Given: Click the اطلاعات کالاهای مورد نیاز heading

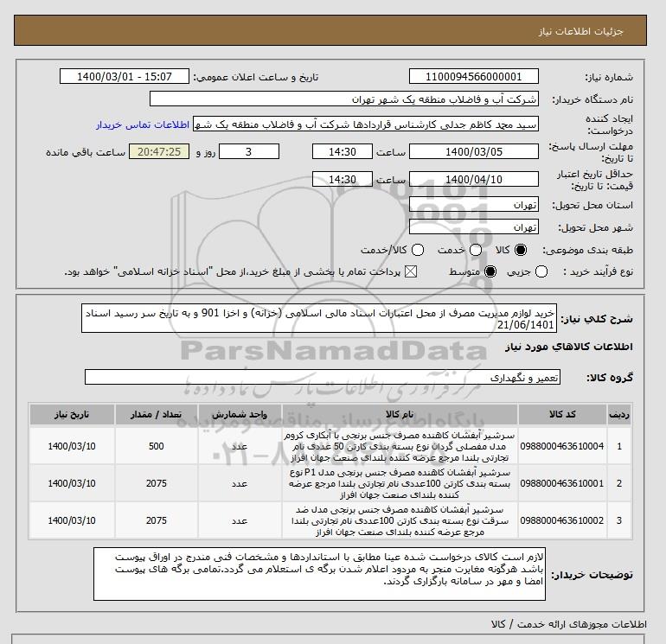Looking at the screenshot, I should [569, 347].
